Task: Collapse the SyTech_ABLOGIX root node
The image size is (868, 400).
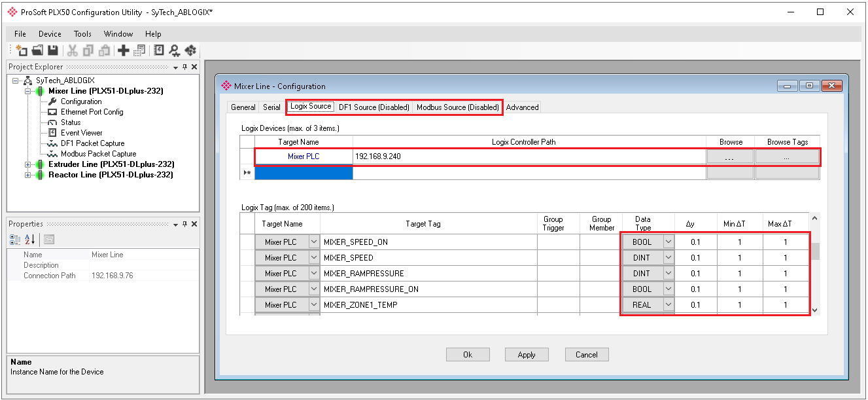Action: [15, 81]
